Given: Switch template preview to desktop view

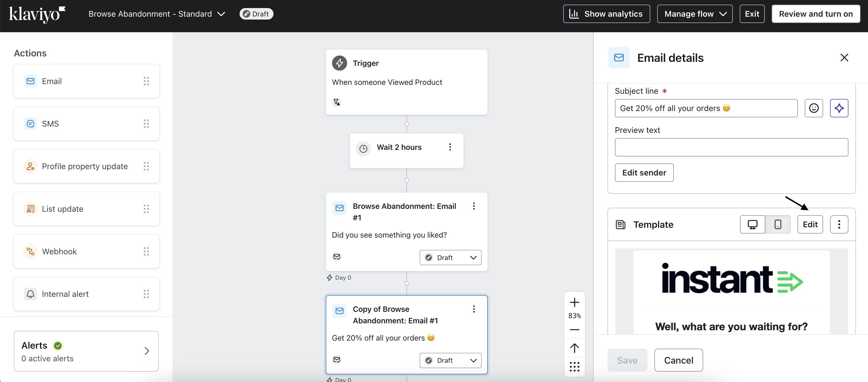Looking at the screenshot, I should click(752, 224).
